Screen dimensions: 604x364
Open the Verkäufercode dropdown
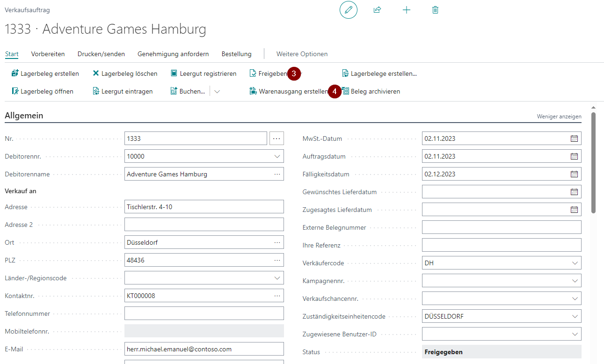575,263
